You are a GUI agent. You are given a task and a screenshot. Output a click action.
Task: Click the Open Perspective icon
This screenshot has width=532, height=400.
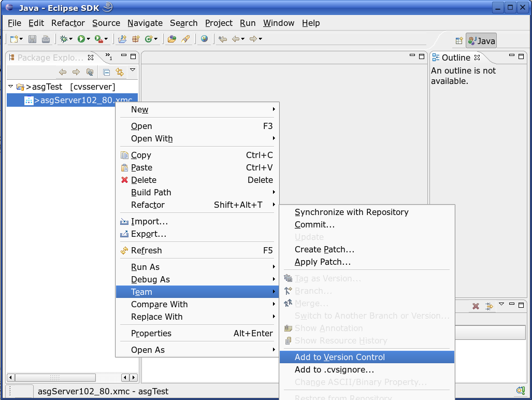(x=459, y=41)
